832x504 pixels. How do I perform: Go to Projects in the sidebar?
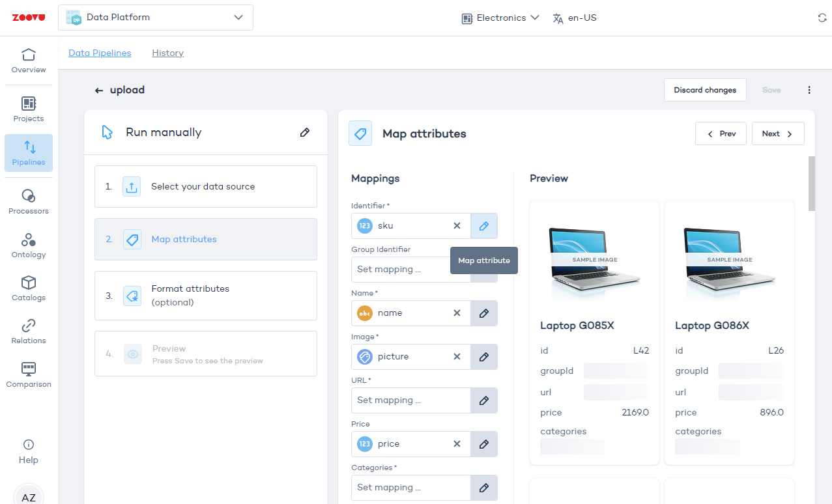tap(29, 109)
